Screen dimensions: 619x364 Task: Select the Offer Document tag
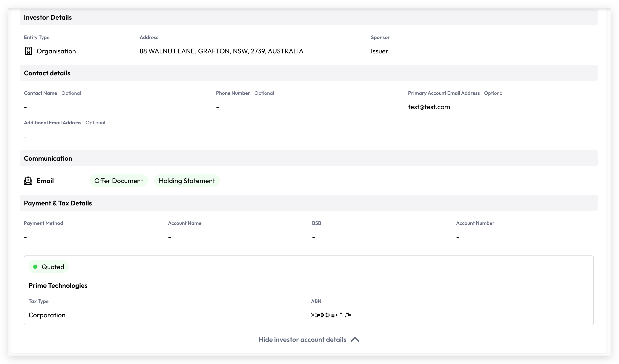(x=119, y=181)
